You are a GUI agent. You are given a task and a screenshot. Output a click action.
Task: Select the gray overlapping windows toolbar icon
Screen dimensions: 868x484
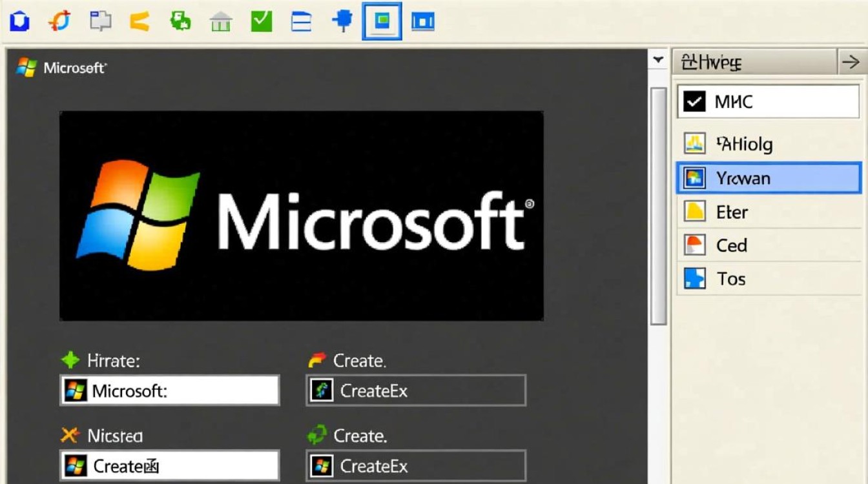point(100,22)
